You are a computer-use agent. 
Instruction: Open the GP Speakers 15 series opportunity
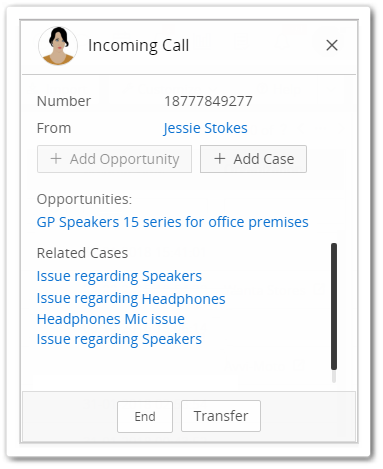tap(173, 222)
